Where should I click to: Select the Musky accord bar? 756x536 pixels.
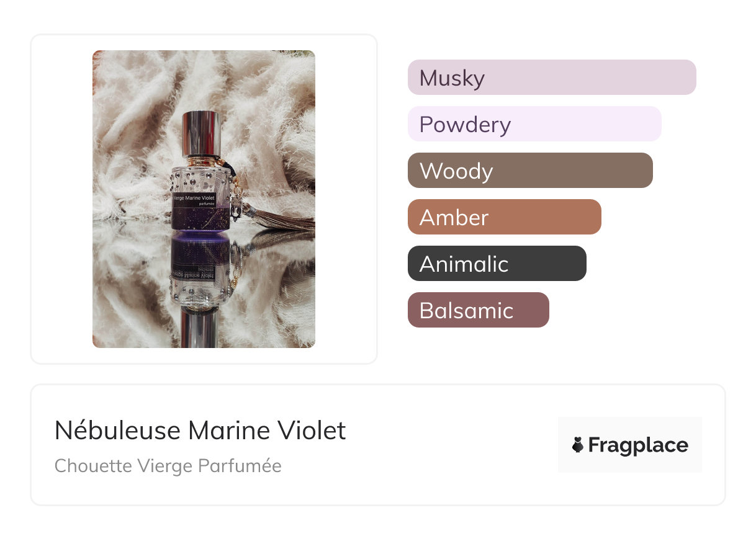551,78
